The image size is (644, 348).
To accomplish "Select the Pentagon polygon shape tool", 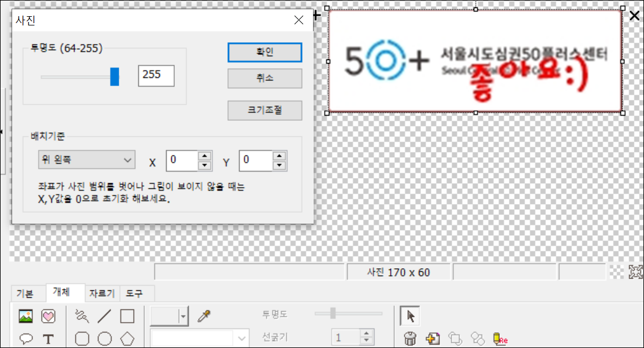I will 127,339.
